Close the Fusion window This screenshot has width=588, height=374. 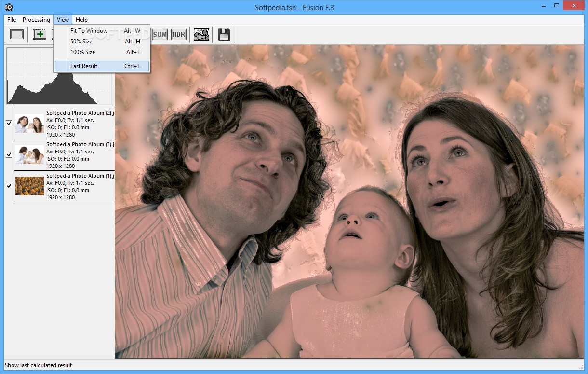tap(573, 5)
